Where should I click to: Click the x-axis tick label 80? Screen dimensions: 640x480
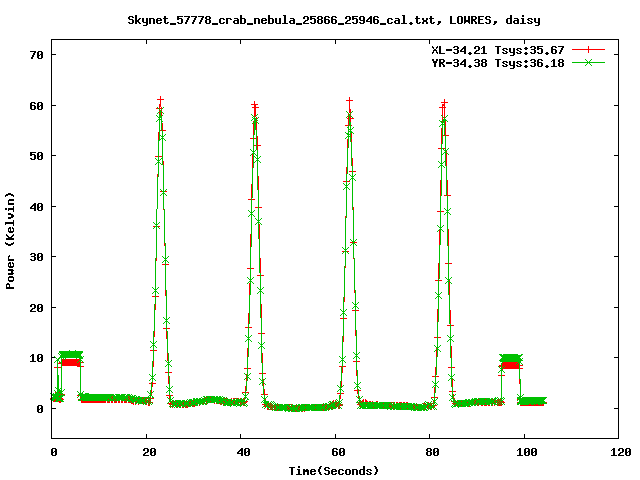coord(432,452)
